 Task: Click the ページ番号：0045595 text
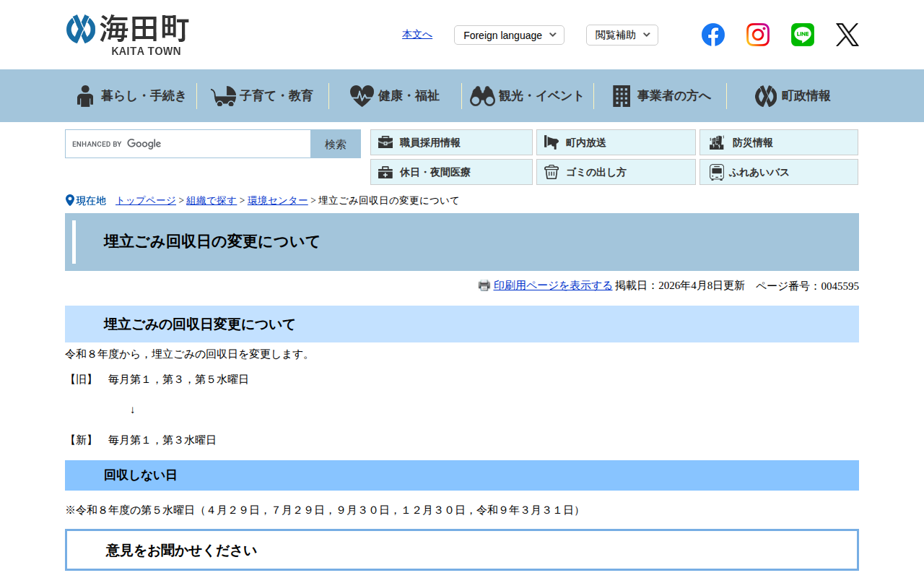(x=807, y=286)
